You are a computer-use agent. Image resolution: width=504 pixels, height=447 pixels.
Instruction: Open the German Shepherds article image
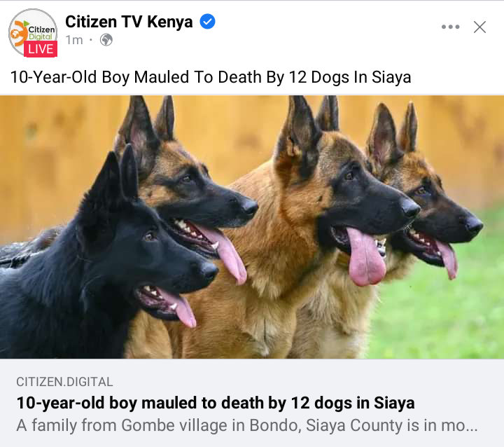[252, 227]
